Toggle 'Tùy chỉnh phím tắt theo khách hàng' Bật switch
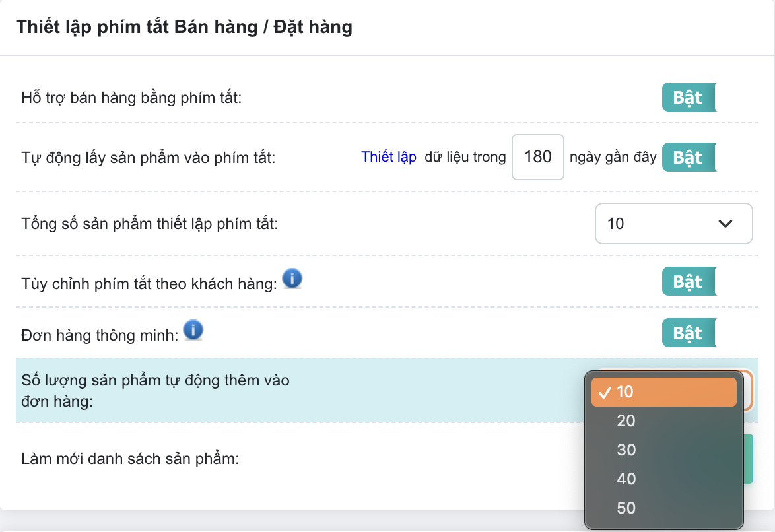Screen dimensions: 775x532 689,281
